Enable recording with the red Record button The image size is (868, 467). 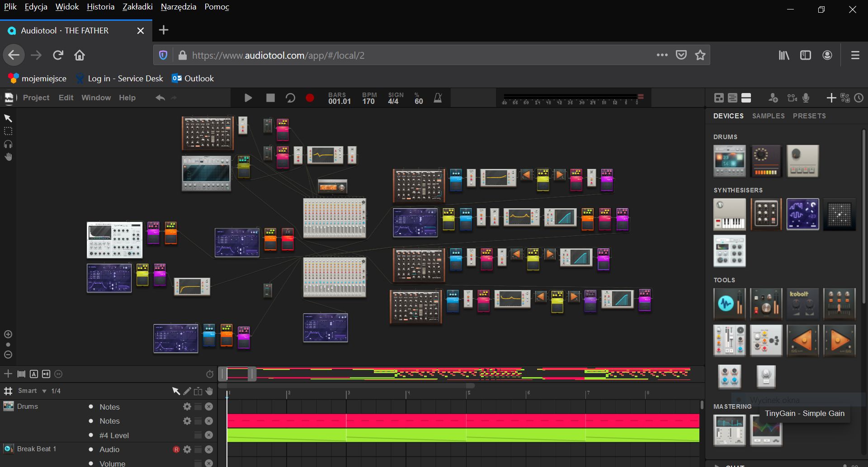(x=310, y=97)
